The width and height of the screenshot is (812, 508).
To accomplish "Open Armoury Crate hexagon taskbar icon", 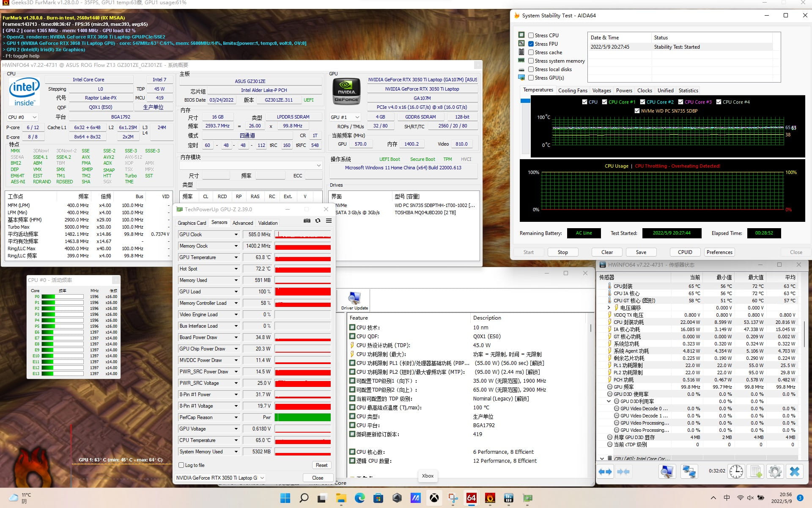I will tap(397, 498).
